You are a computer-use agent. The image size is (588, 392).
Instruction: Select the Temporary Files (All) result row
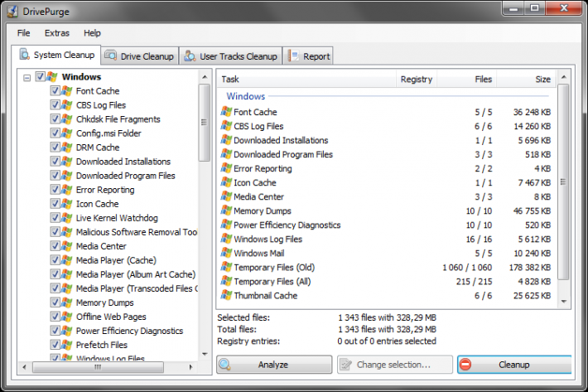(386, 281)
